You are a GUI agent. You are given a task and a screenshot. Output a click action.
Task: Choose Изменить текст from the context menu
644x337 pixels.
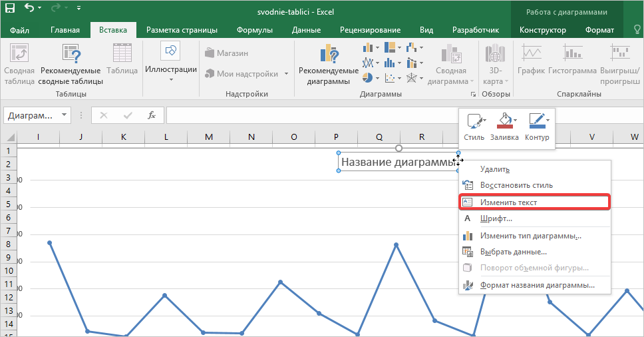(x=508, y=202)
